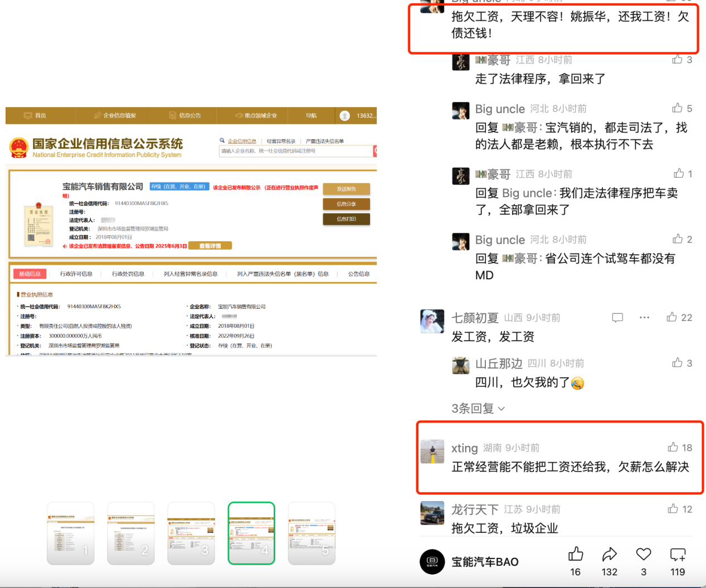This screenshot has width=706, height=588.
Task: Select the 企业信用信息 search category link
Action: point(242,141)
